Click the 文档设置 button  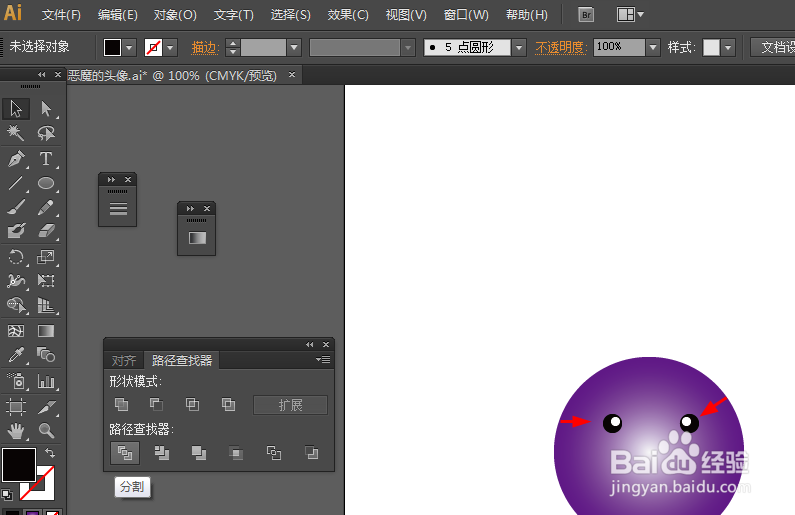[x=773, y=47]
